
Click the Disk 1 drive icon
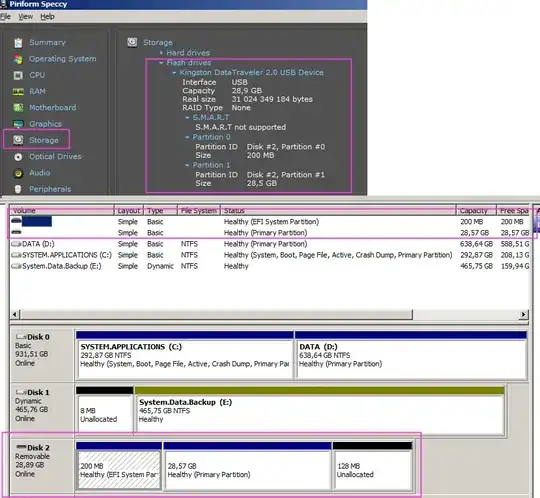(21, 392)
